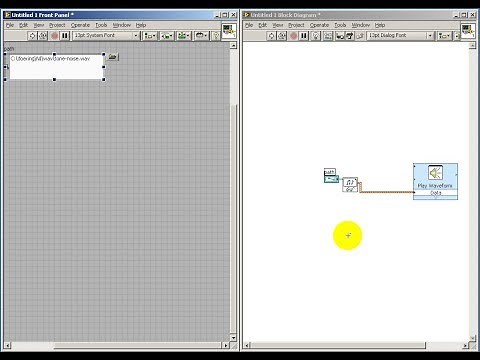Click Abort Execution in the Block Diagram toolbar
Viewport: 480px width, 360px height.
pyautogui.click(x=294, y=36)
